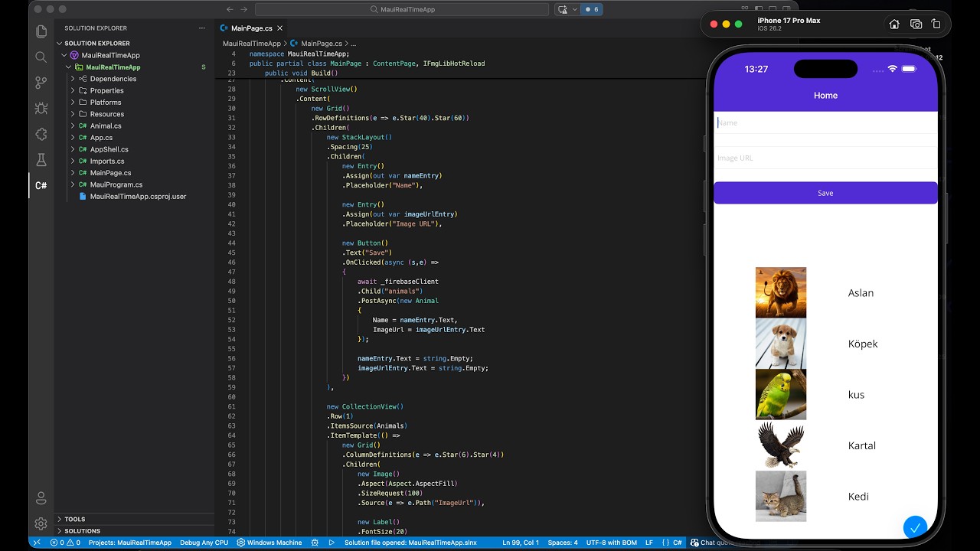The width and height of the screenshot is (980, 551).
Task: Open the Testing flask icon view
Action: (x=41, y=160)
